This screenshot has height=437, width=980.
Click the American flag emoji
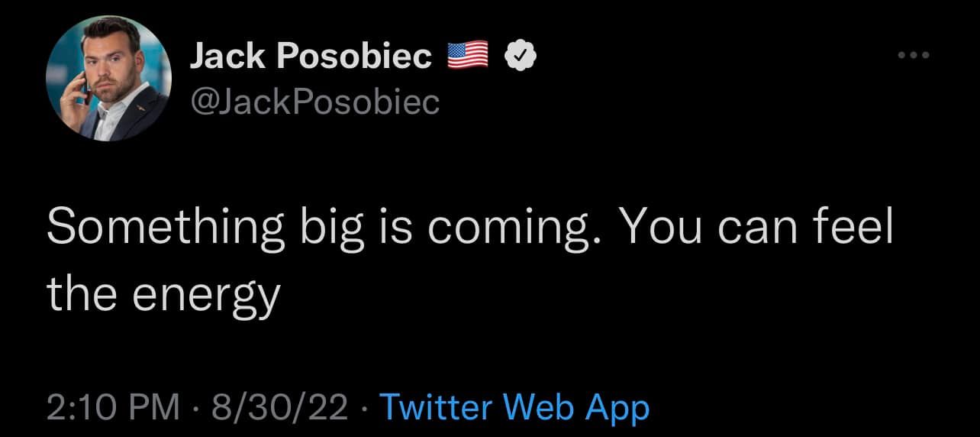pyautogui.click(x=468, y=55)
